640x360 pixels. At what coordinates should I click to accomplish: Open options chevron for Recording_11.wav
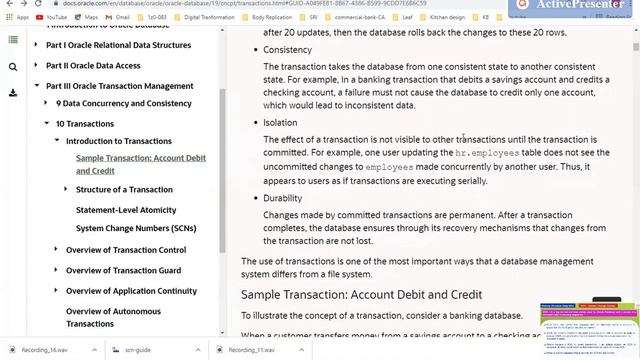[x=301, y=350]
